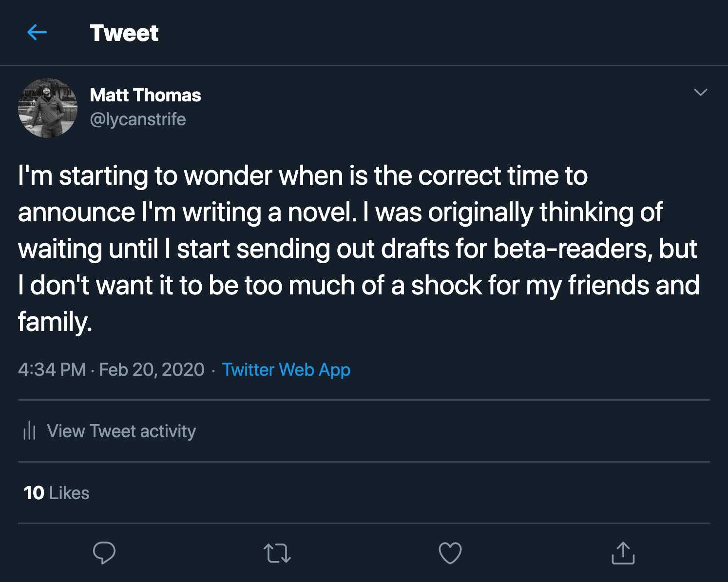
Task: Reply to the tweet via speech bubble icon
Action: (x=104, y=553)
